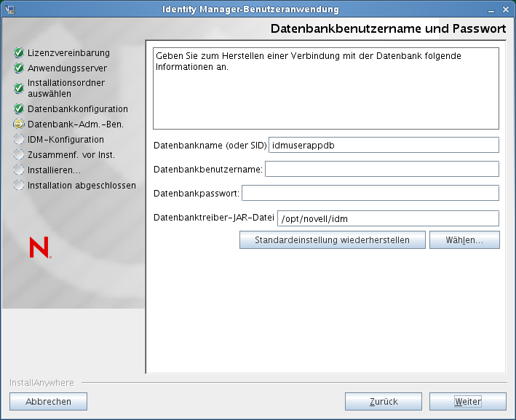Screen dimensions: 516x420
Task: Click circle icon beside Installation abgeschlossen
Action: [x=19, y=186]
